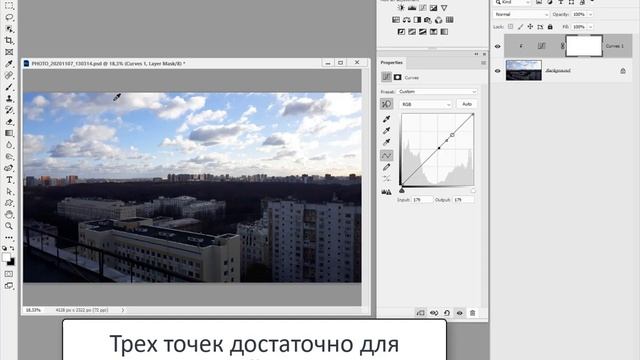Hide the Curves 1 layer

[x=498, y=46]
